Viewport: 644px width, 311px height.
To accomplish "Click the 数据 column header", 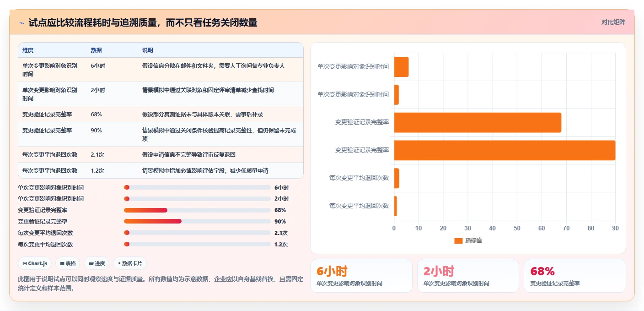I will point(97,50).
